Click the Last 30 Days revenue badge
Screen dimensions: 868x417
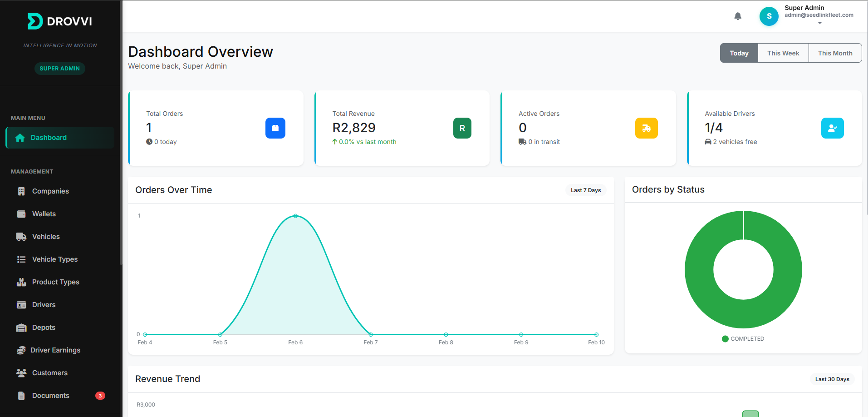832,379
